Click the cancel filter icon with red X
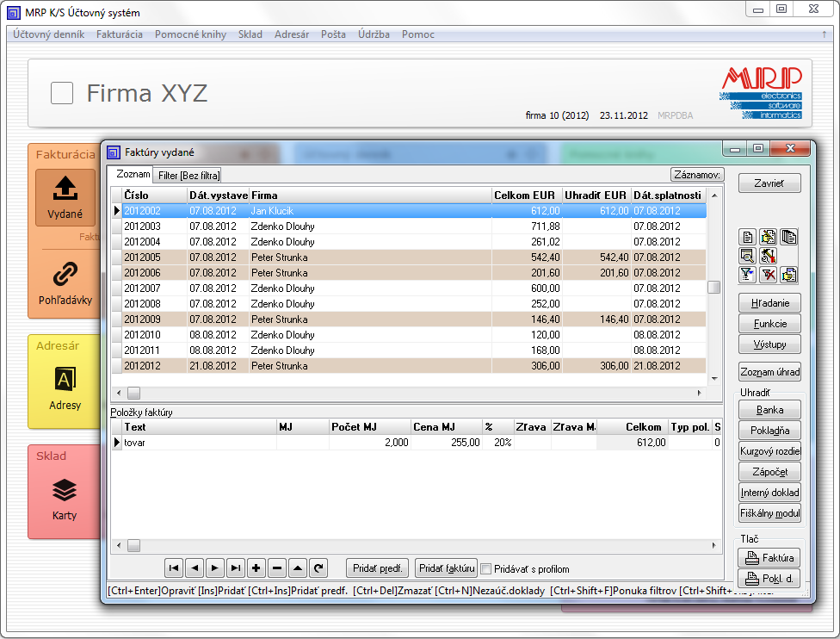The image size is (840, 639). point(768,275)
